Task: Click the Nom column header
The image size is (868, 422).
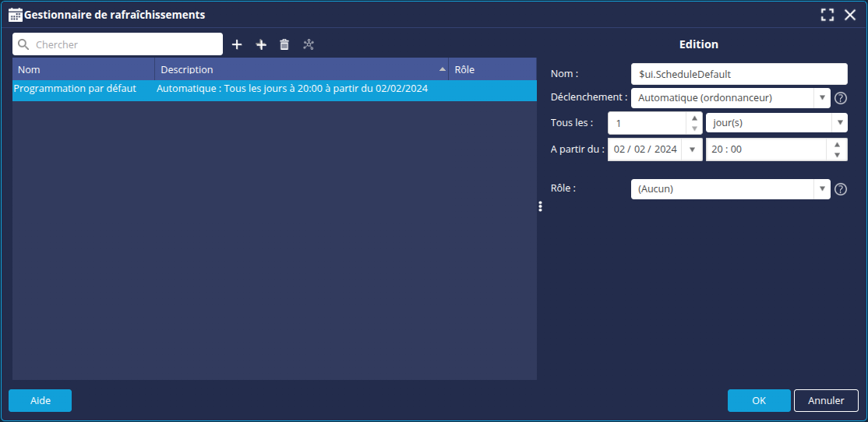Action: click(83, 69)
